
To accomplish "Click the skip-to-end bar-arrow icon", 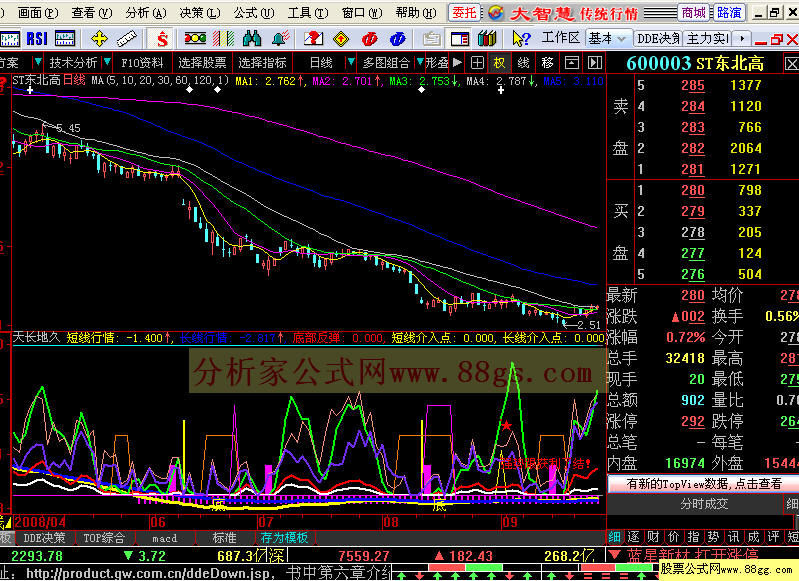I will click(x=595, y=63).
